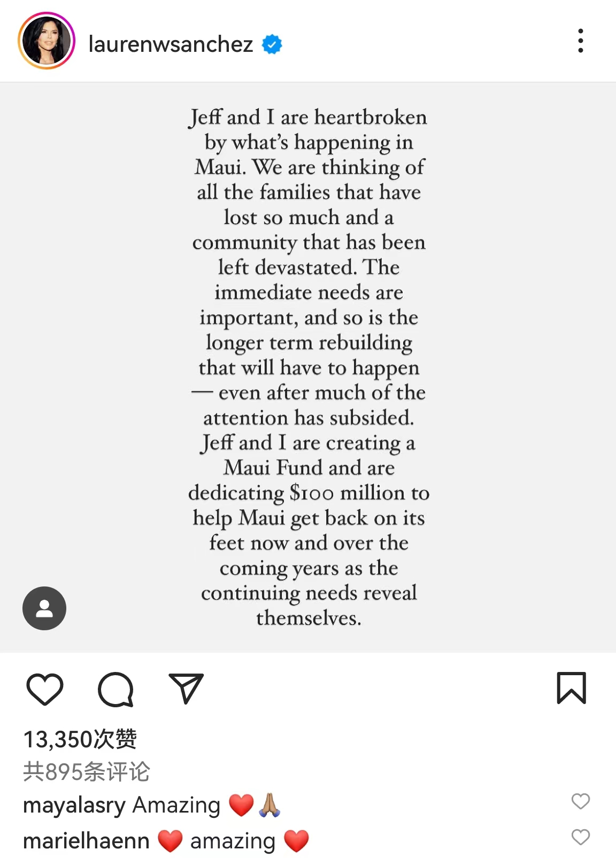
Task: Click the red heart emoji in mayalasry's comment
Action: click(241, 805)
